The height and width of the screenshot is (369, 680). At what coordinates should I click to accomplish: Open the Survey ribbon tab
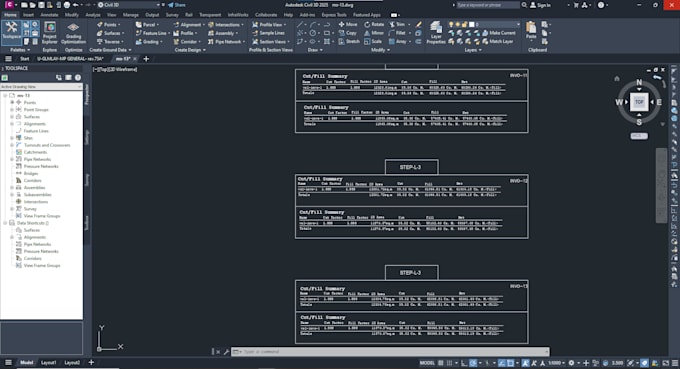[172, 15]
